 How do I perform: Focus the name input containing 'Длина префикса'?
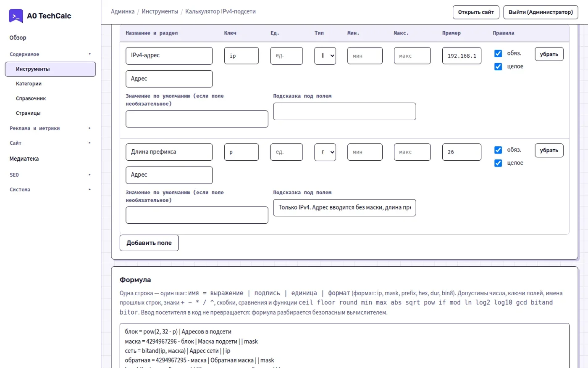click(x=169, y=152)
